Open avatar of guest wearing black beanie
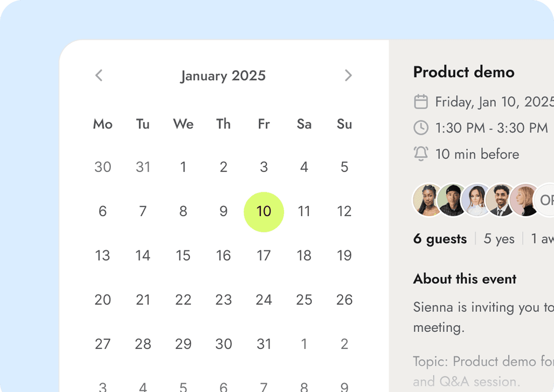 click(x=452, y=200)
